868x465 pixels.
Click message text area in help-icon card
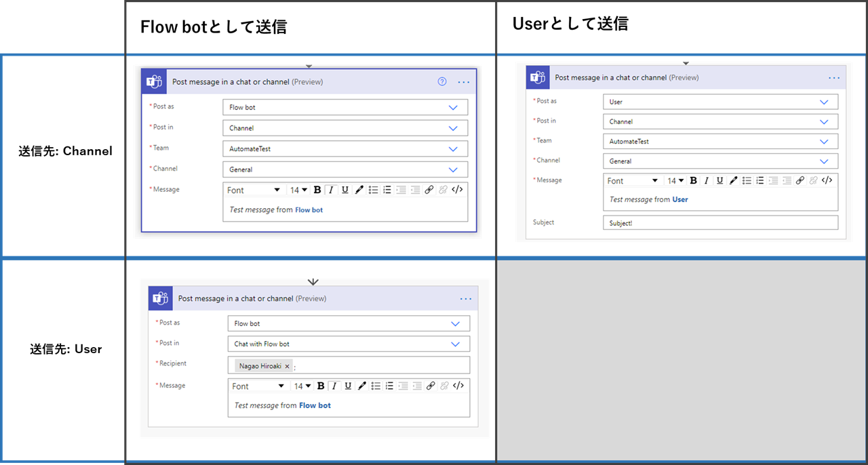[345, 209]
